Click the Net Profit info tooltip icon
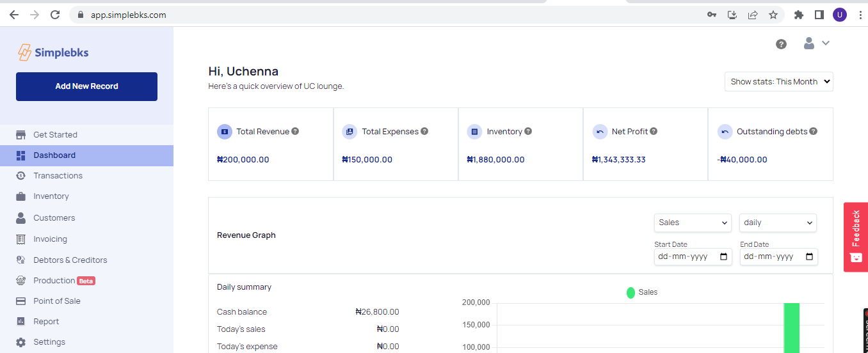This screenshot has height=353, width=868. coord(654,131)
